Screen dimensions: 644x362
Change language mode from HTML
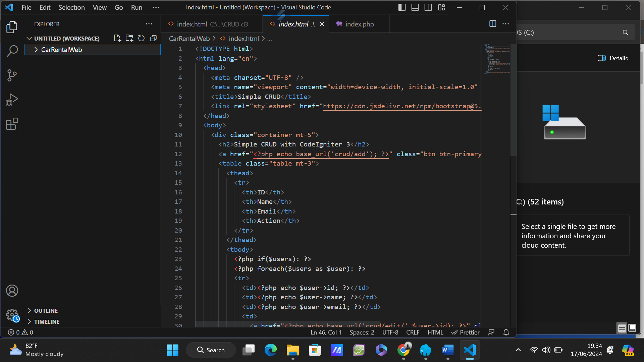(435, 332)
